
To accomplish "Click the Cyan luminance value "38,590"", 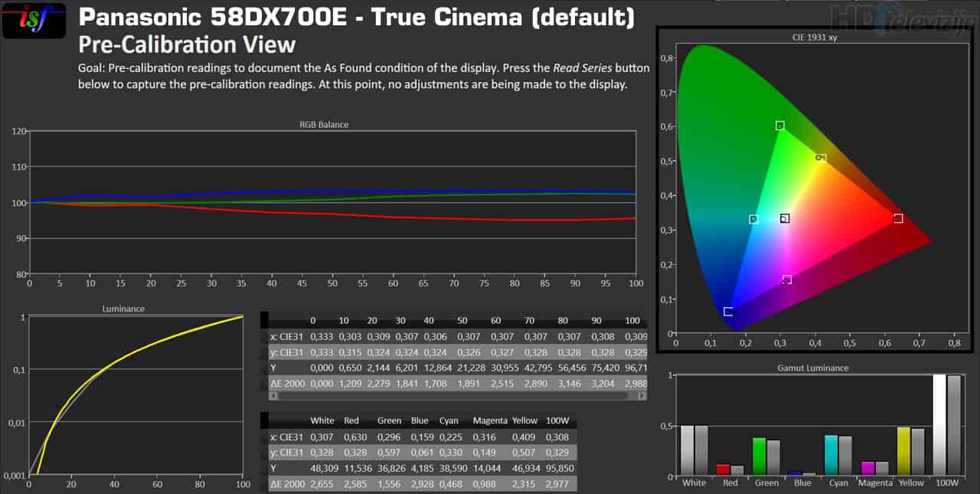I will pyautogui.click(x=455, y=467).
